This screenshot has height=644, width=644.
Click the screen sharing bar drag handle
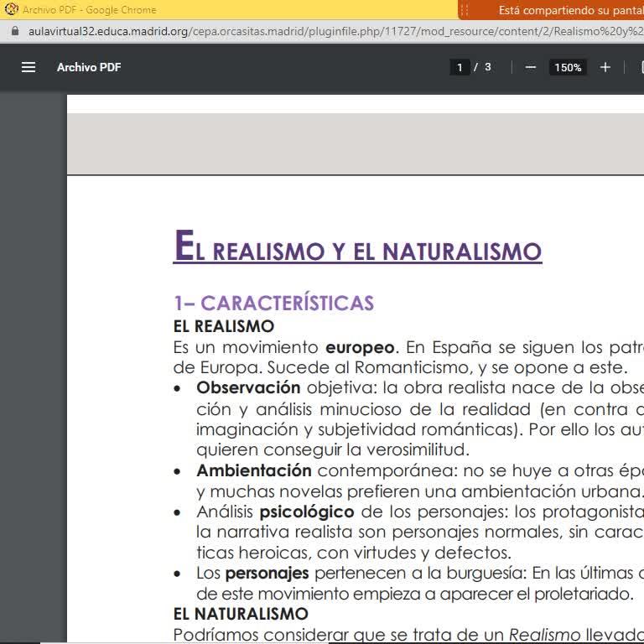click(x=465, y=10)
